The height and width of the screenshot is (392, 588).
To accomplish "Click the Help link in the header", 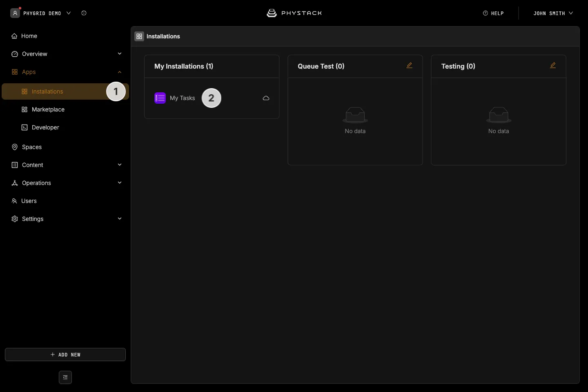I will pos(493,13).
